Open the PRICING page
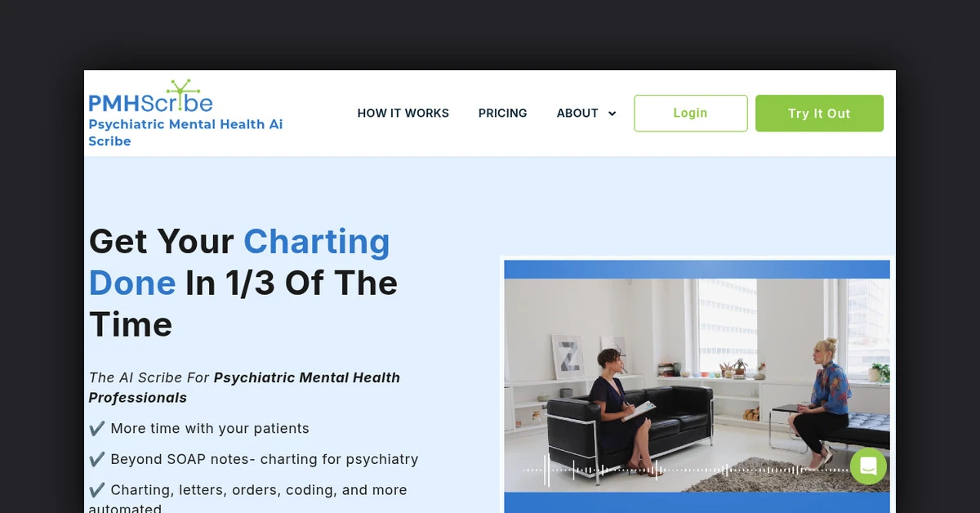Viewport: 980px width, 513px height. click(503, 114)
